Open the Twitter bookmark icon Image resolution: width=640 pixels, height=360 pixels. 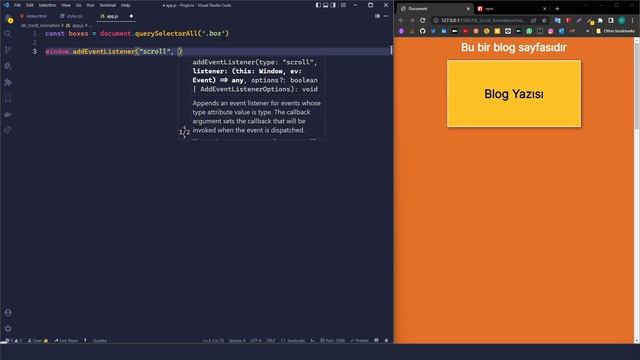pyautogui.click(x=433, y=31)
